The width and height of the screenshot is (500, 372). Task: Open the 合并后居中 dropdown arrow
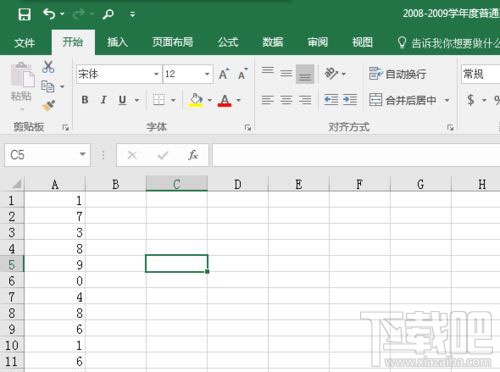[447, 100]
